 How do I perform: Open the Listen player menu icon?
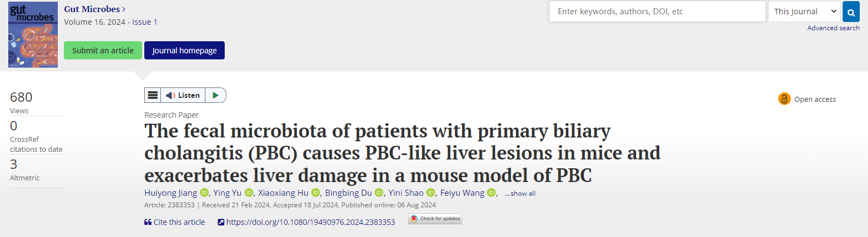coord(153,95)
